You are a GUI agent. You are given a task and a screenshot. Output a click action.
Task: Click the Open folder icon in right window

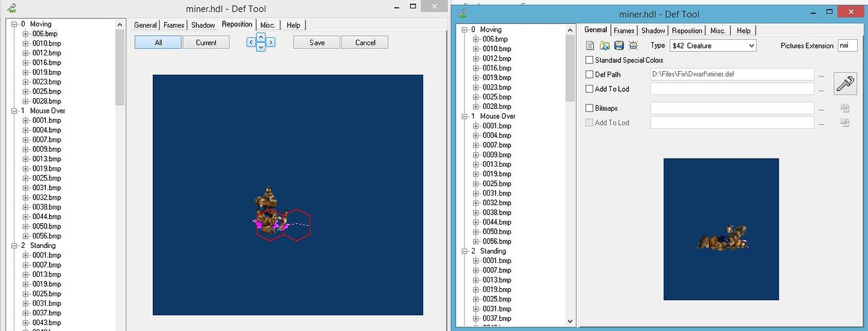pyautogui.click(x=604, y=45)
